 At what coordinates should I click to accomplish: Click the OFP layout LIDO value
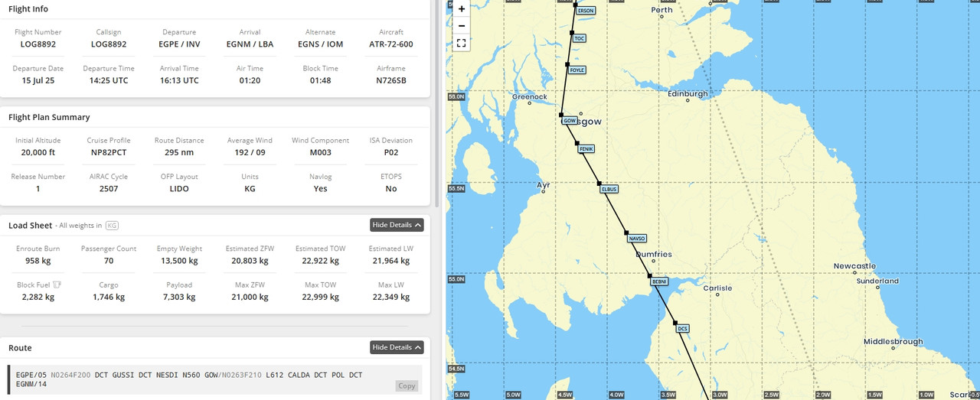(179, 188)
